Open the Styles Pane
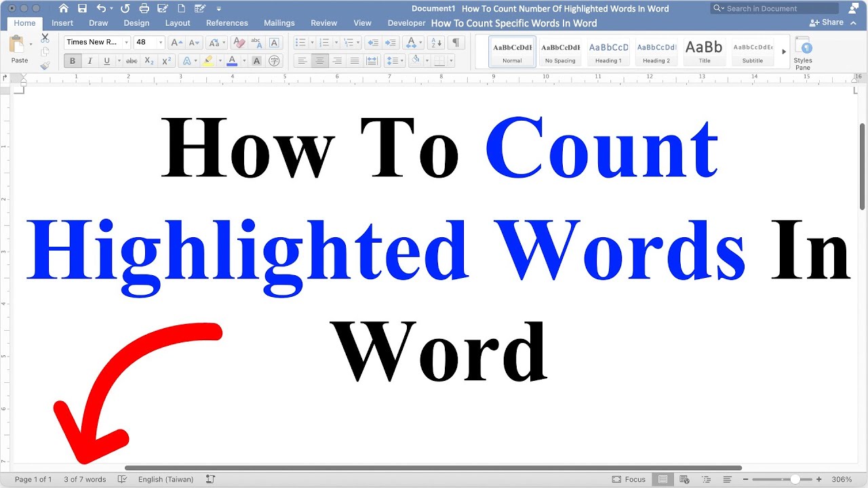This screenshot has height=488, width=868. (x=803, y=52)
